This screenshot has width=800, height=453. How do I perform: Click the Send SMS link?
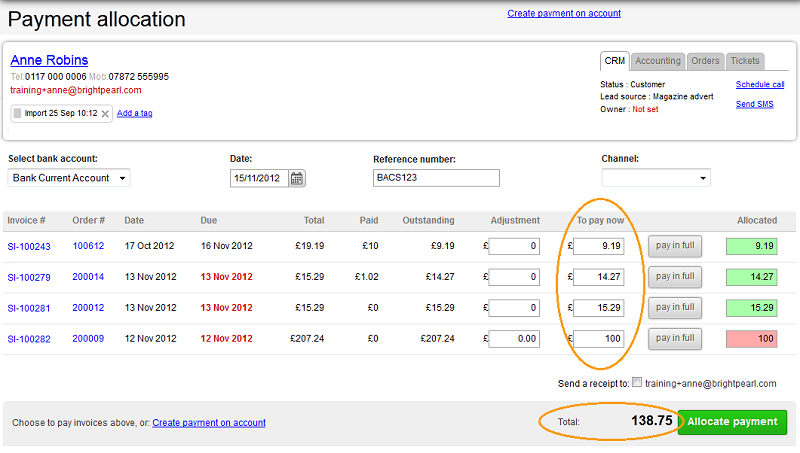click(755, 104)
